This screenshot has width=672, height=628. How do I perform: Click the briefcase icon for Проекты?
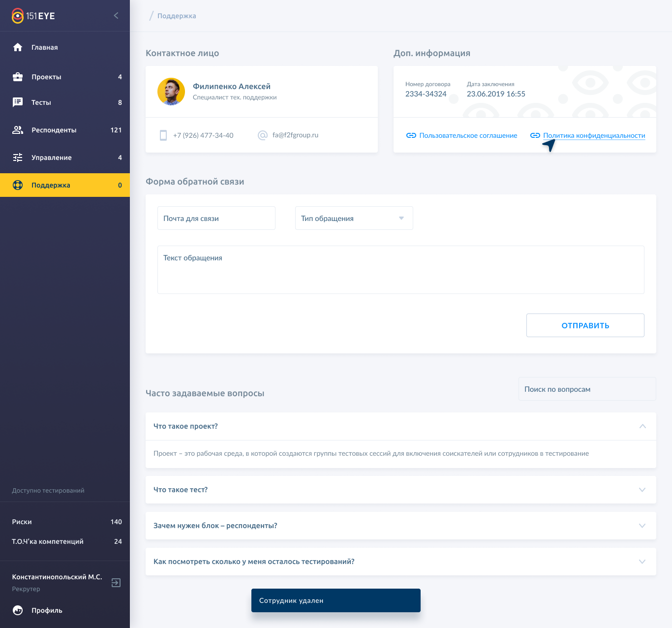pyautogui.click(x=18, y=77)
